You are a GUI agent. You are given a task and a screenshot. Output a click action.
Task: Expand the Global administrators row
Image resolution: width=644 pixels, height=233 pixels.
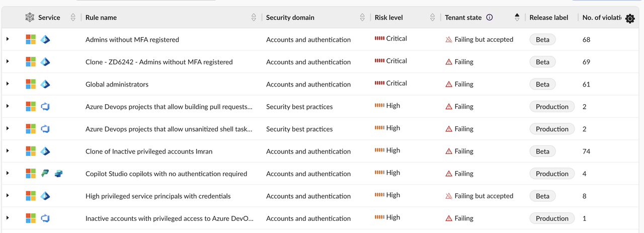(8, 84)
